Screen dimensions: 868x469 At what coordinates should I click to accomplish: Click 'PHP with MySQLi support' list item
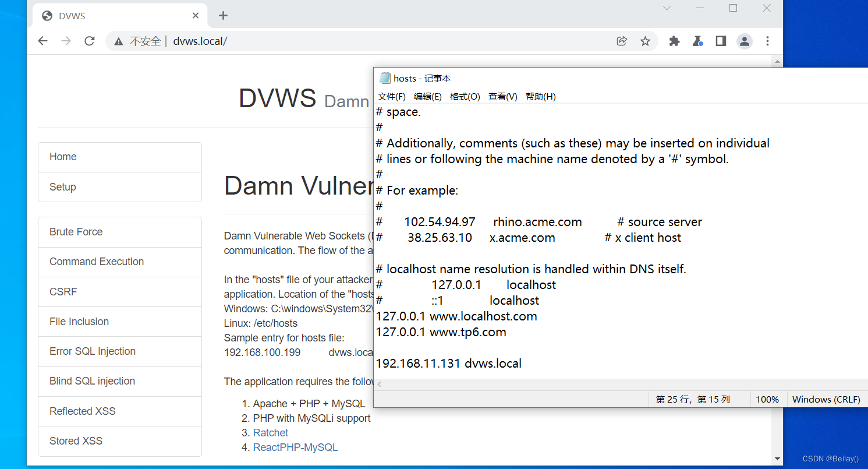[311, 418]
